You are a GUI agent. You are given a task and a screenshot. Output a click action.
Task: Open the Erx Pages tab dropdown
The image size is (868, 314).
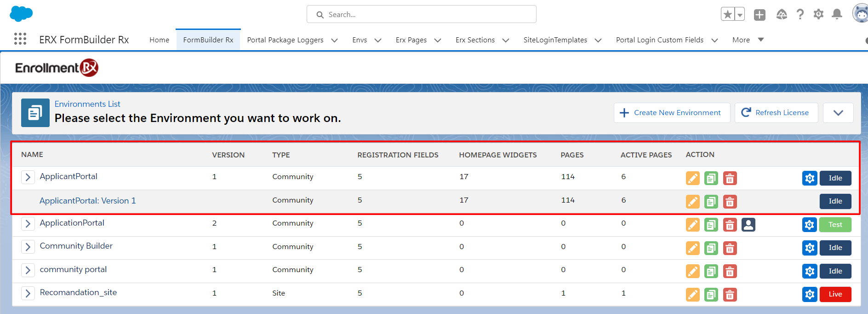click(437, 41)
